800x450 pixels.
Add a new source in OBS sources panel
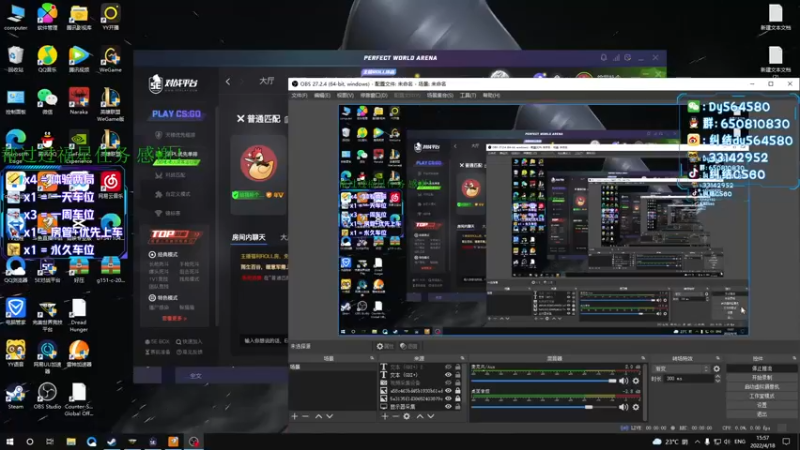click(x=385, y=416)
